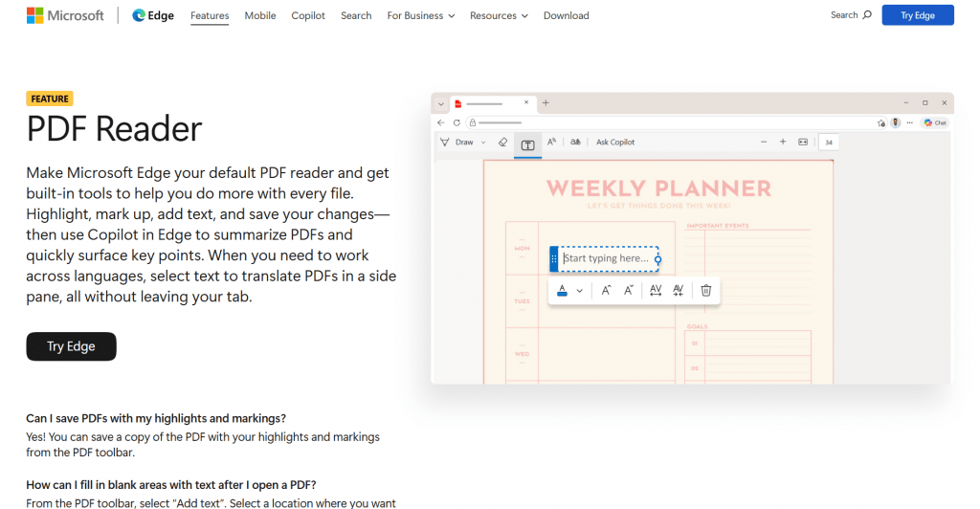Click the Start typing here text box
The height and width of the screenshot is (509, 980).
coord(606,258)
